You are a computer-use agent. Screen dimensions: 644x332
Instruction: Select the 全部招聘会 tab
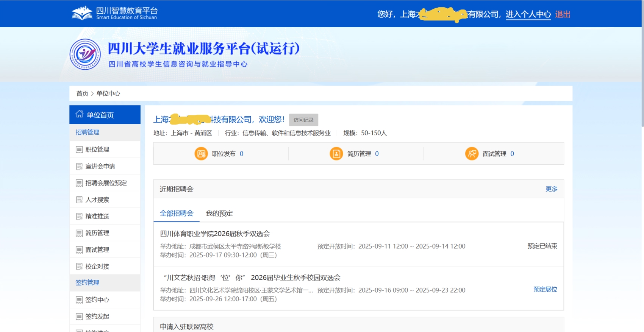tap(177, 214)
